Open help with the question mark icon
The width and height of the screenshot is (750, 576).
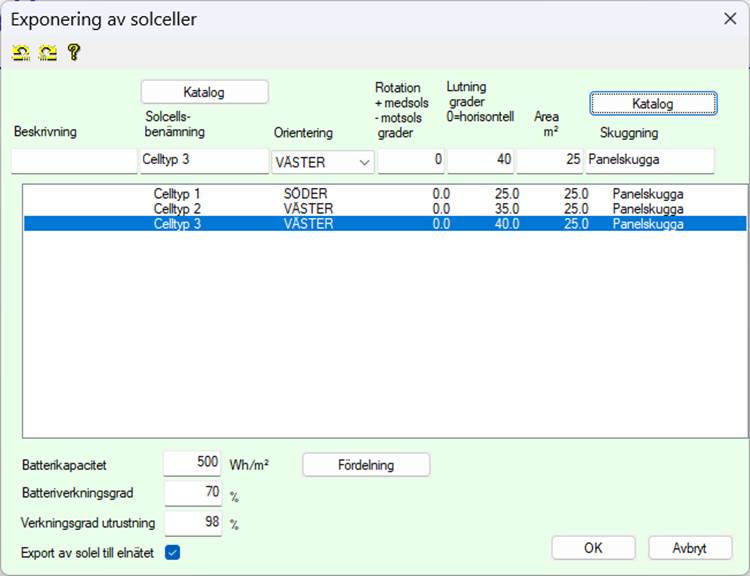[73, 53]
